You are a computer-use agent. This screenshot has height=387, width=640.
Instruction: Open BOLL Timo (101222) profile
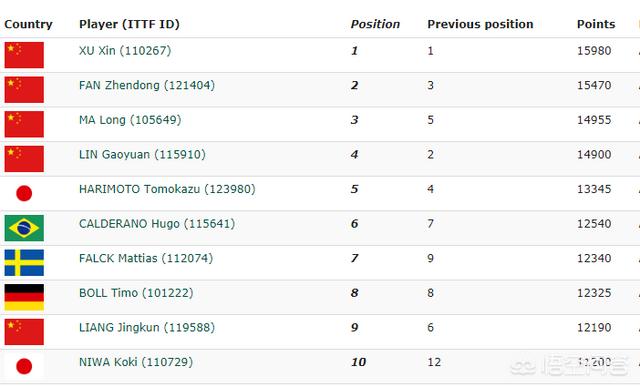pyautogui.click(x=136, y=293)
